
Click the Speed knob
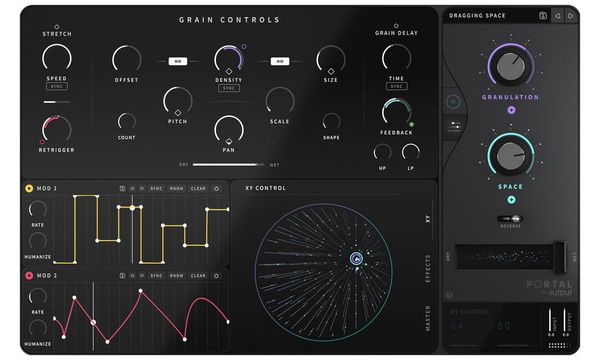[x=57, y=58]
